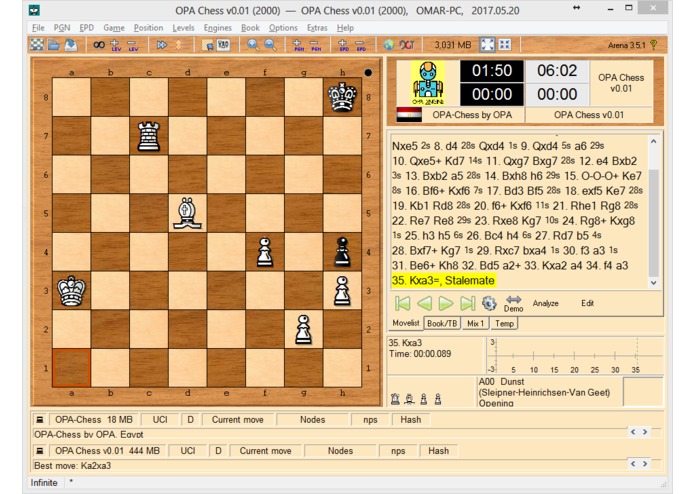Click the plus LEV level icon
This screenshot has width=695, height=494.
[116, 45]
